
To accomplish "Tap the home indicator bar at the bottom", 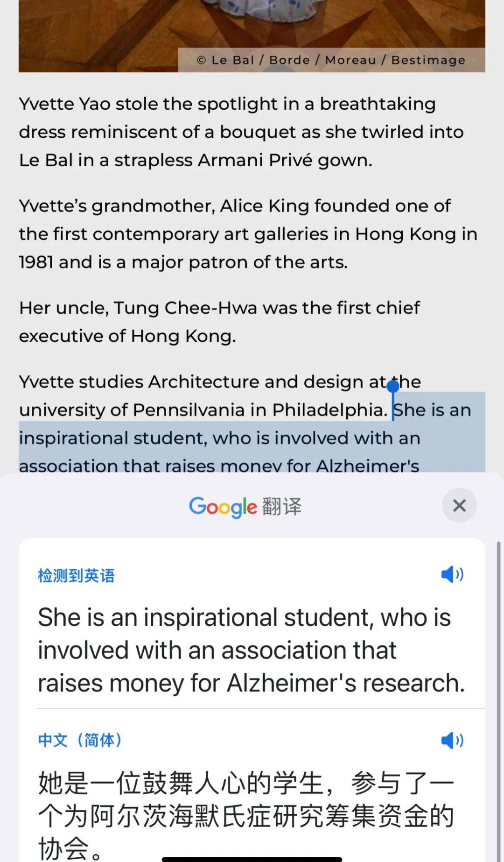I will point(252,859).
